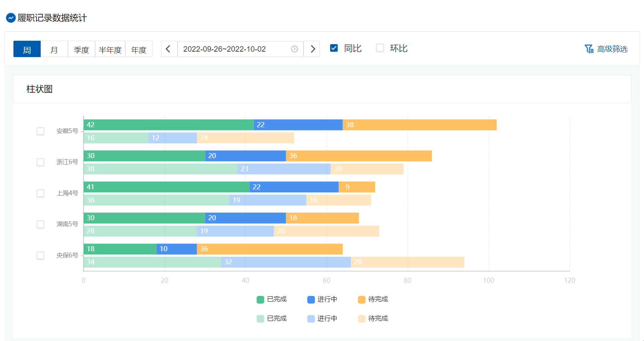Click 央保6号 light orange bar labeled 28
The image size is (644, 341).
click(x=408, y=262)
